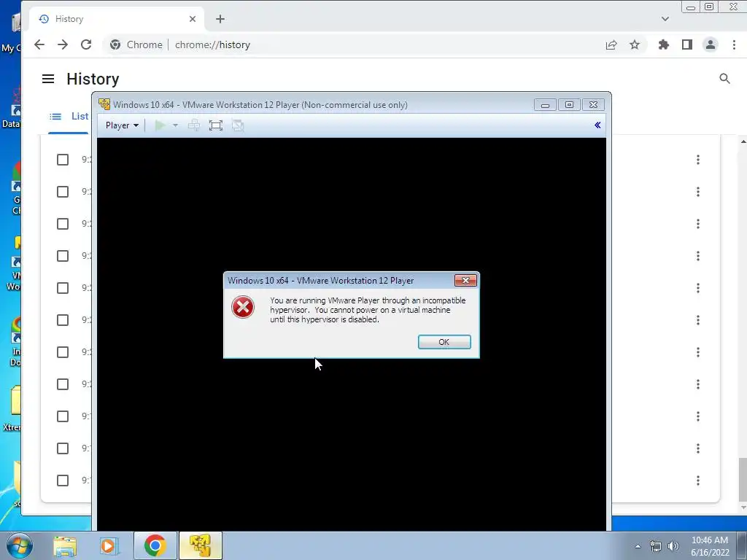
Task: Check the fifth history entry checkbox
Action: pyautogui.click(x=63, y=288)
